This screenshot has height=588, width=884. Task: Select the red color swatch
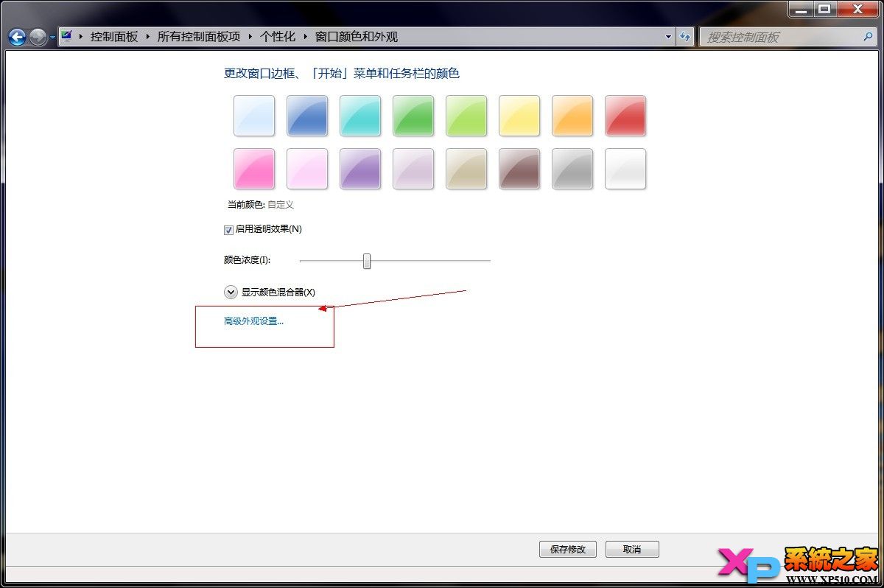click(x=625, y=115)
